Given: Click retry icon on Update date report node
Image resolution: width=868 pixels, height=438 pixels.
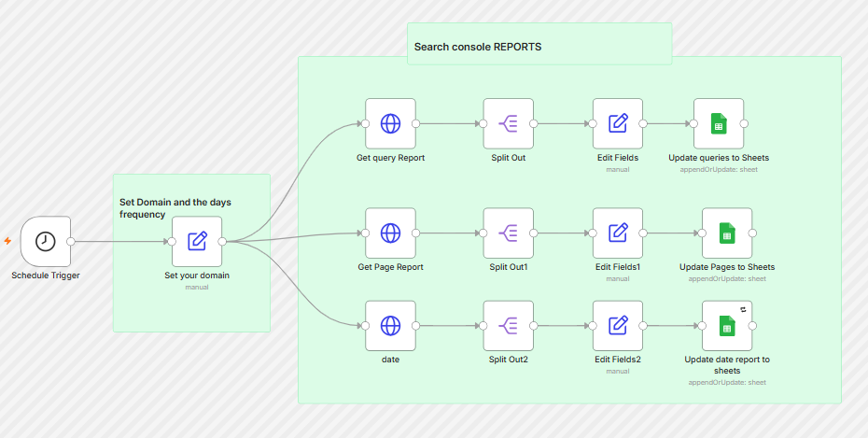Looking at the screenshot, I should click(744, 309).
